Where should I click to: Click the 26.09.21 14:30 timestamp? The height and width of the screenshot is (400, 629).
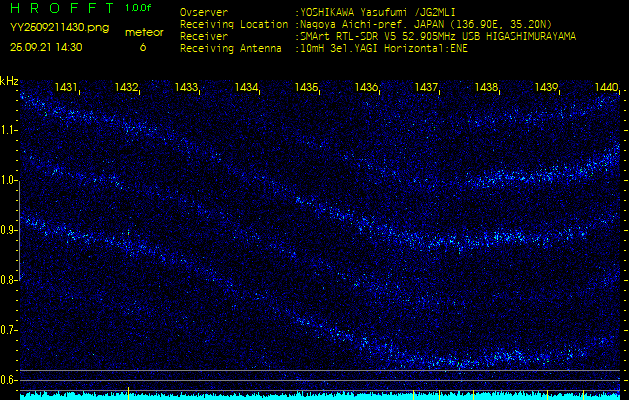tap(46, 47)
